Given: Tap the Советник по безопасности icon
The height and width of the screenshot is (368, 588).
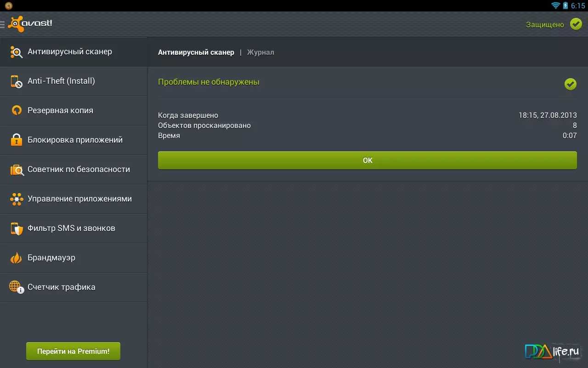Looking at the screenshot, I should [17, 170].
